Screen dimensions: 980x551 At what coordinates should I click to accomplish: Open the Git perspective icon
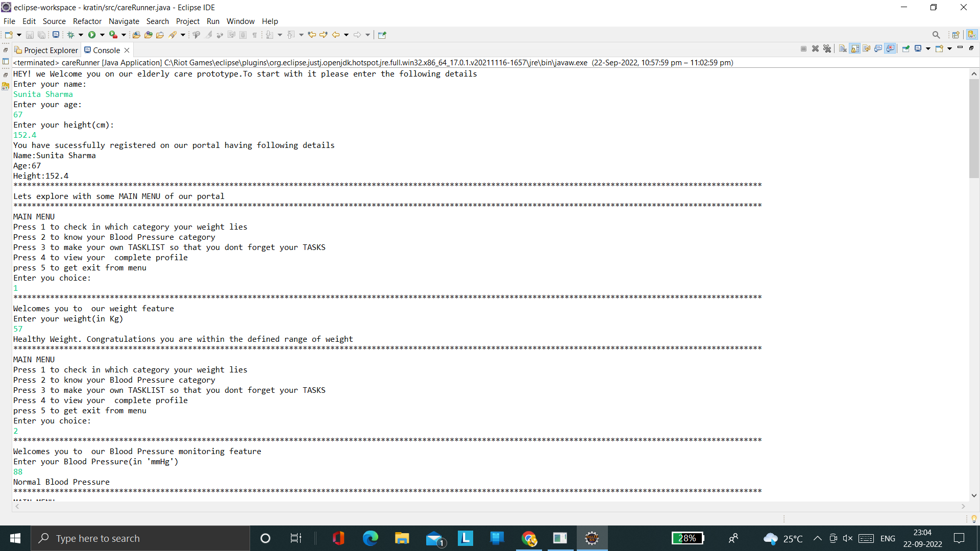tap(972, 35)
